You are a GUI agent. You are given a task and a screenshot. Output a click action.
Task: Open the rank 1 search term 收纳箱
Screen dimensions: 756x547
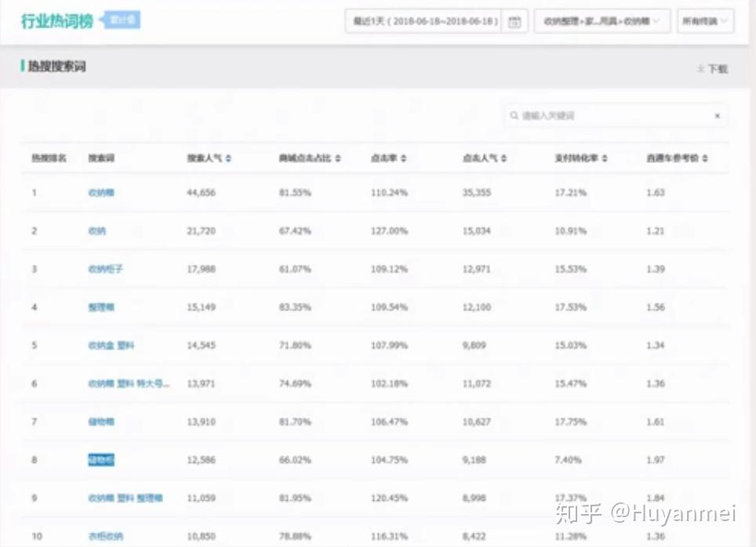coord(101,193)
